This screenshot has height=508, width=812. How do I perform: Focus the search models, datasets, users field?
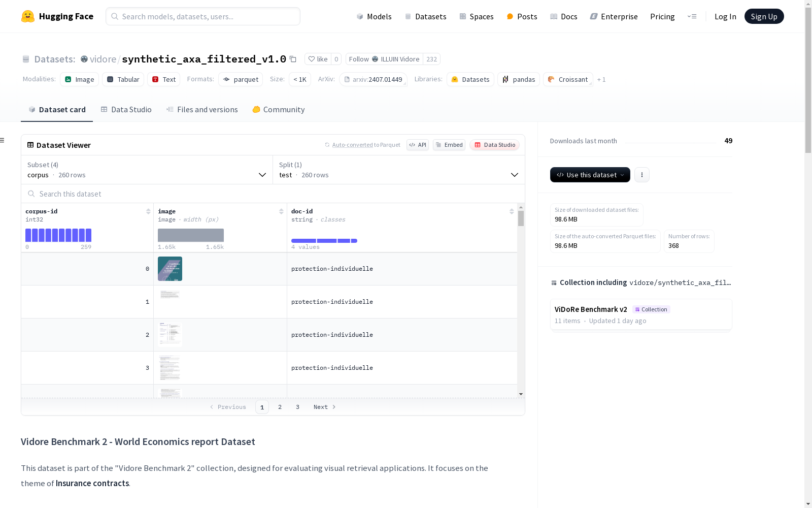click(203, 16)
